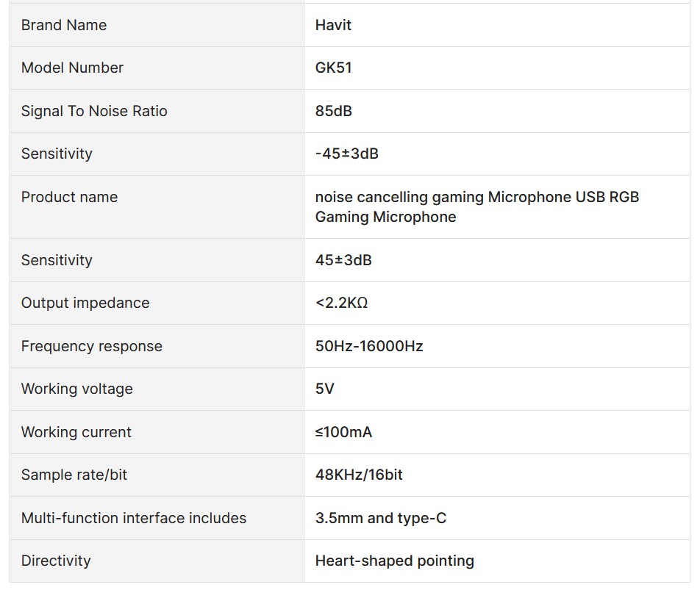Click the Frequency response label
The height and width of the screenshot is (590, 700).
pos(91,346)
